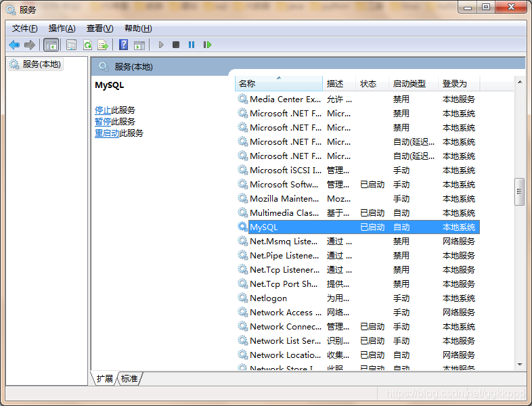Click gear icon beside Mozilla Mainten...

[242, 198]
